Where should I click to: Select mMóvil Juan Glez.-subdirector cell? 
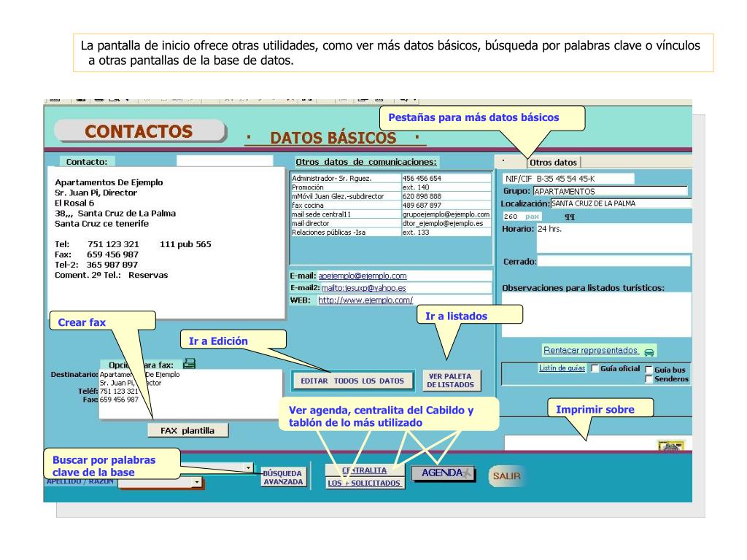pos(346,197)
